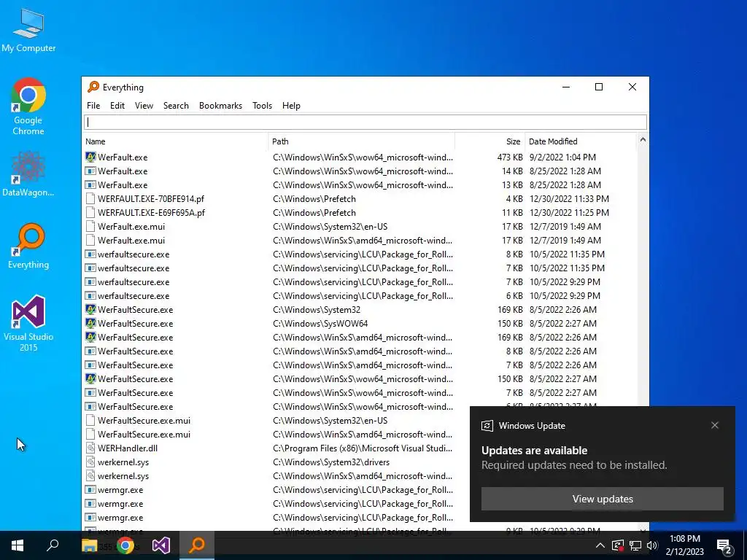The width and height of the screenshot is (747, 560).
Task: Sort results by Name column header
Action: tap(175, 141)
